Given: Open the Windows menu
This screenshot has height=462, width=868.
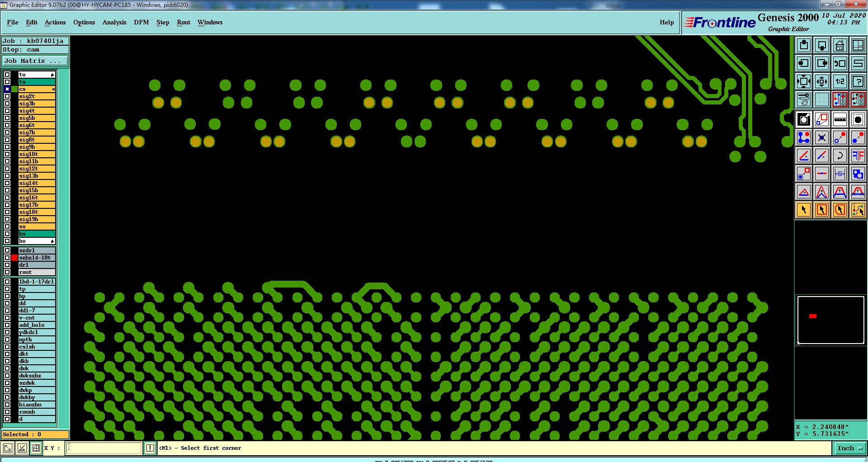Looking at the screenshot, I should pos(210,22).
